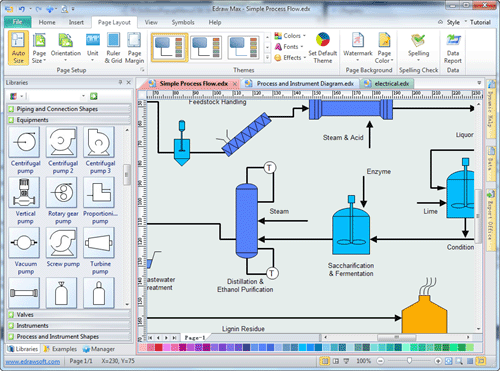Click the zoom slider handle

tap(409, 361)
